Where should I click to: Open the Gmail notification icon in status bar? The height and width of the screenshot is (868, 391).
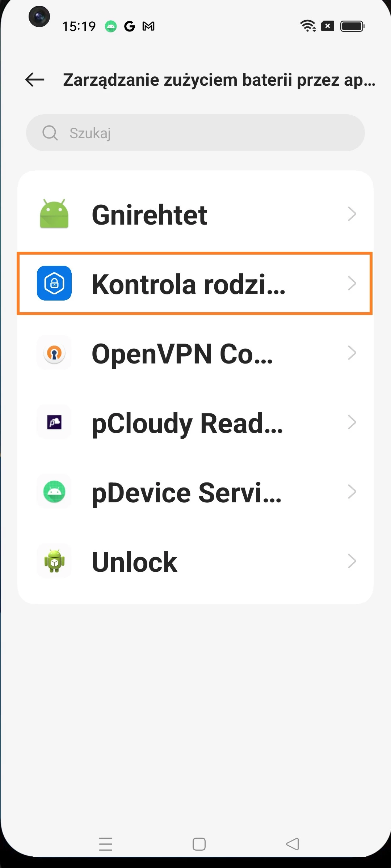(x=148, y=26)
